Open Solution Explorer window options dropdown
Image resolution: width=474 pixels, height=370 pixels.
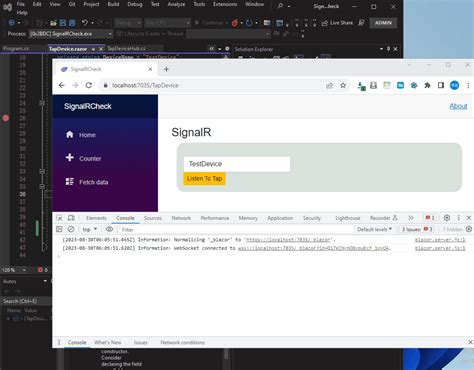point(381,49)
